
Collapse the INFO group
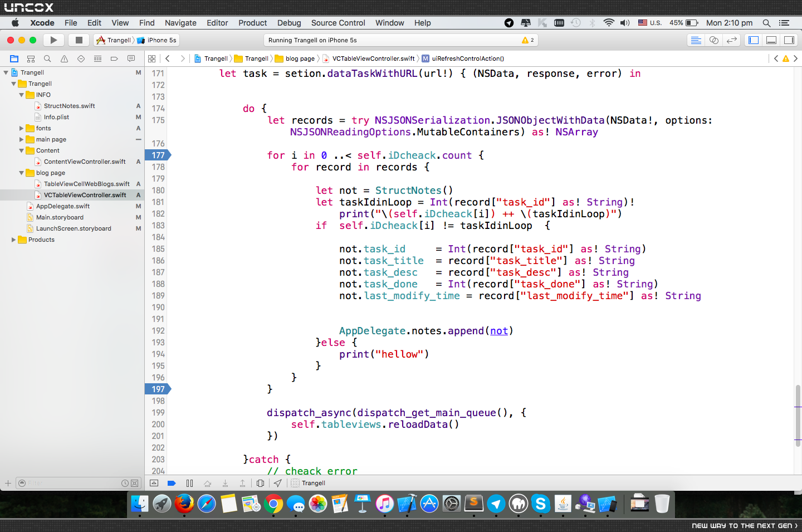coord(21,95)
